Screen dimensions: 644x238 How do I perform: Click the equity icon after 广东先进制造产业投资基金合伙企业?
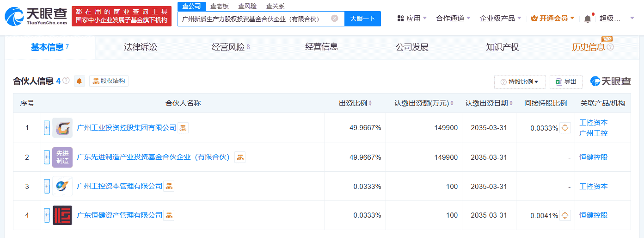tap(240, 157)
